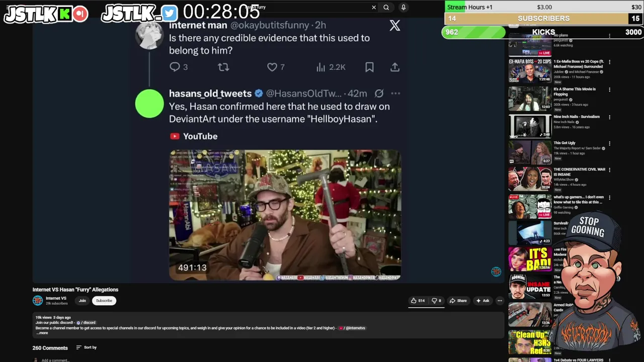The image size is (644, 362).
Task: Click the X logo on the tweet
Action: coord(395,25)
